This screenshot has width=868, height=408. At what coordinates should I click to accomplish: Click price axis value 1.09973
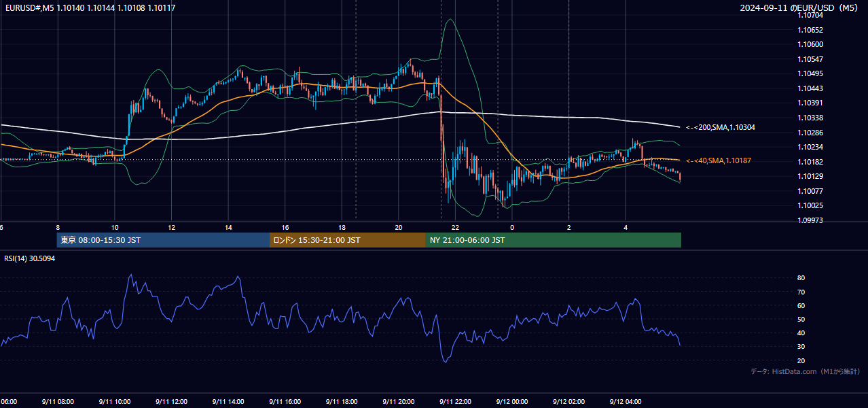811,220
